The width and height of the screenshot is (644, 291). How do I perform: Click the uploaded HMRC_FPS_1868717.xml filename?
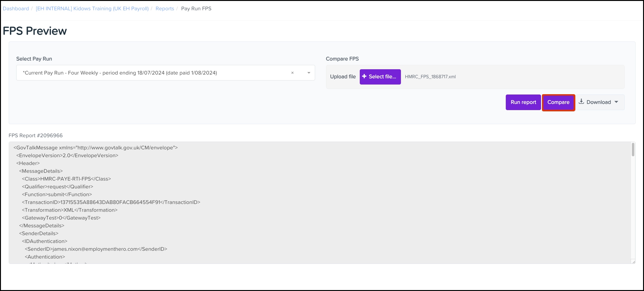click(x=430, y=77)
